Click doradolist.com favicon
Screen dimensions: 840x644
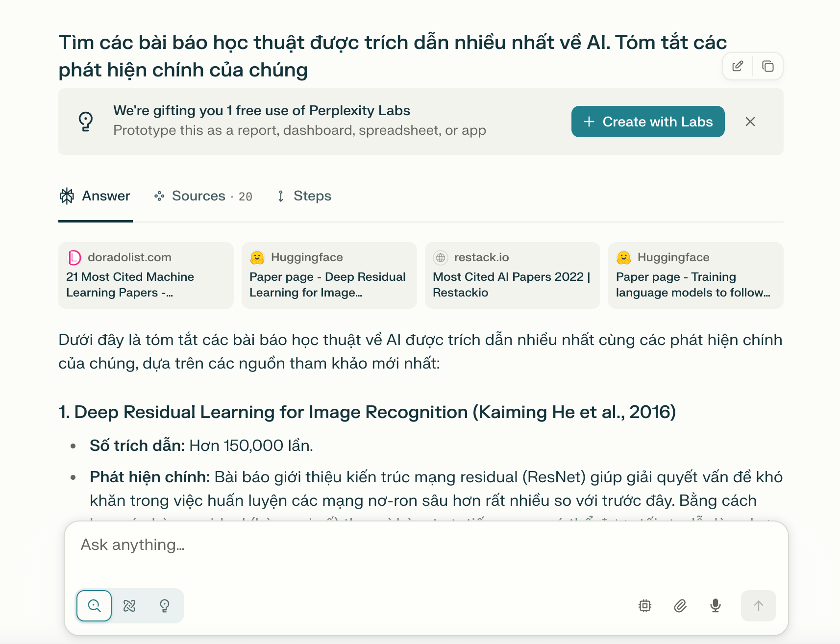(x=74, y=257)
